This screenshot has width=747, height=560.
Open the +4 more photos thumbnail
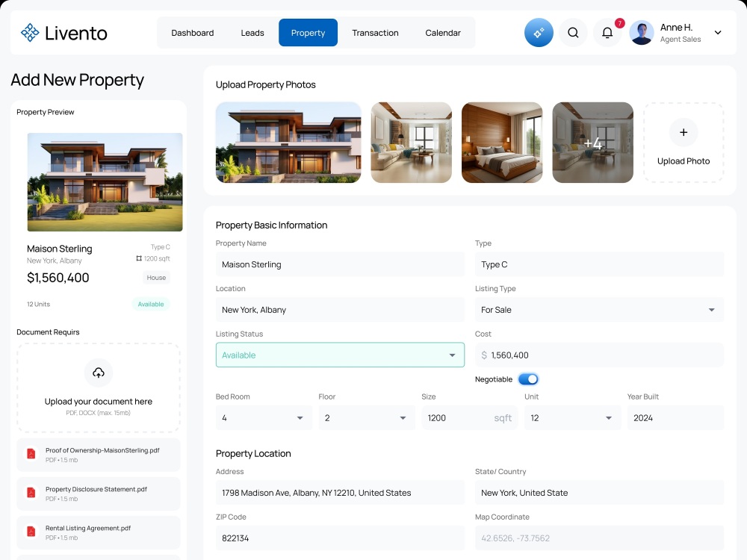pos(592,143)
